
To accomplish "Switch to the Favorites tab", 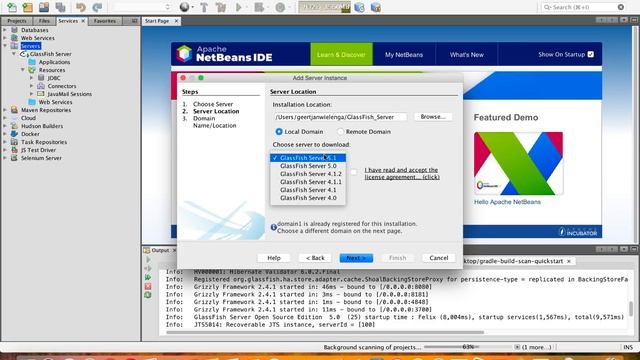I will [x=105, y=21].
